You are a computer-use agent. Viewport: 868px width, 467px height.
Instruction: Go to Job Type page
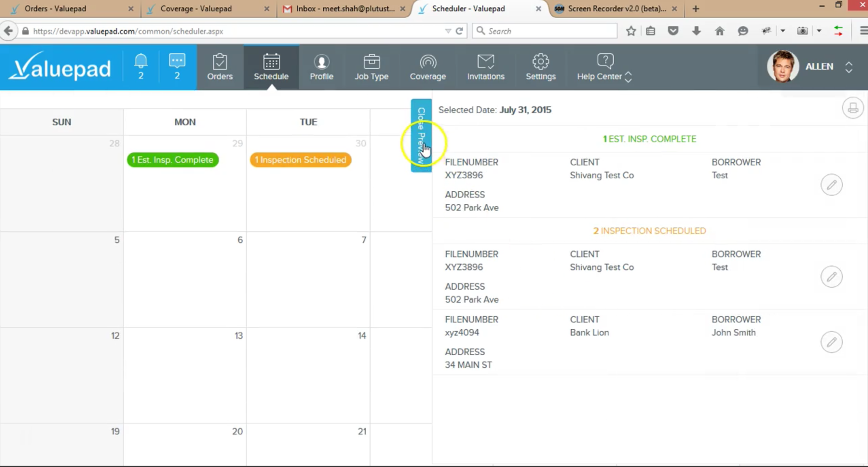tap(371, 67)
